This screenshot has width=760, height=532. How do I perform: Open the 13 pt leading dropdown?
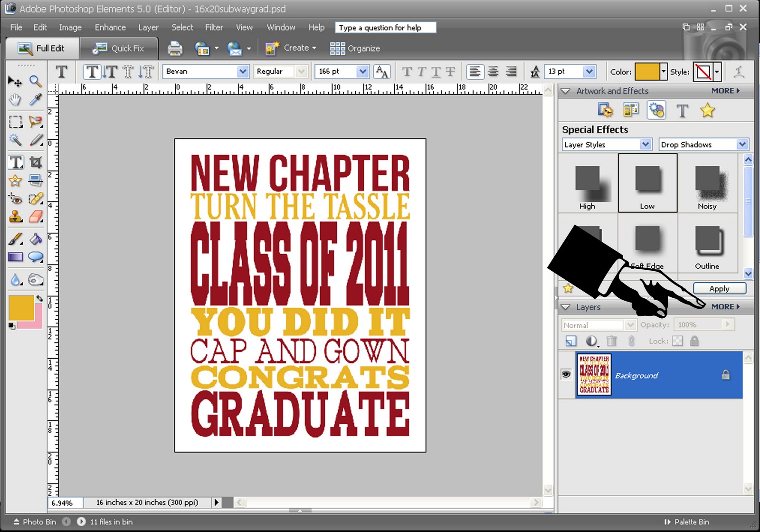[589, 71]
